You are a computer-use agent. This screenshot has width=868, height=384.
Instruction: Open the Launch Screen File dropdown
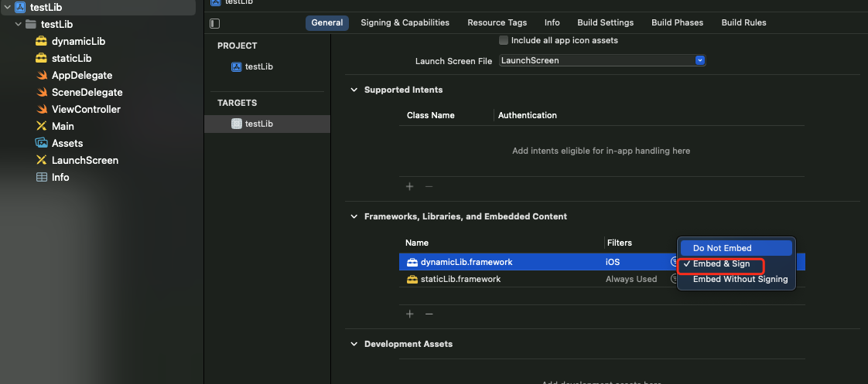[x=603, y=60]
